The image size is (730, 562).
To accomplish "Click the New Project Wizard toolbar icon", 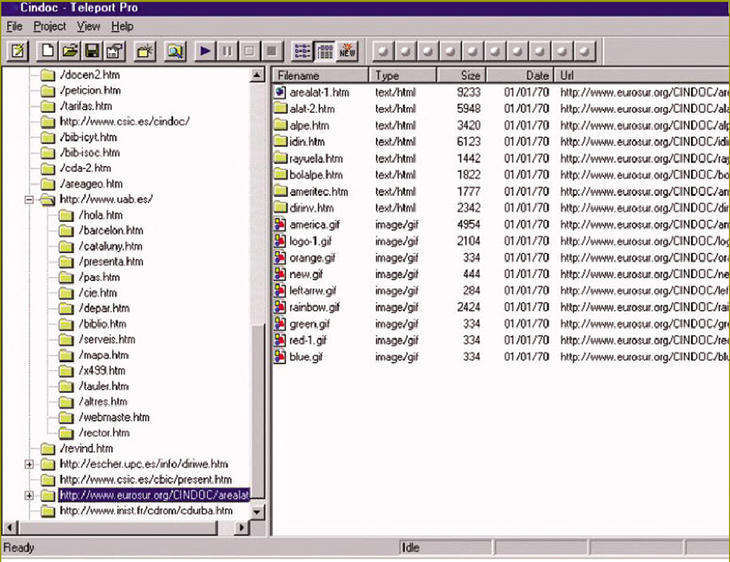I will [18, 50].
